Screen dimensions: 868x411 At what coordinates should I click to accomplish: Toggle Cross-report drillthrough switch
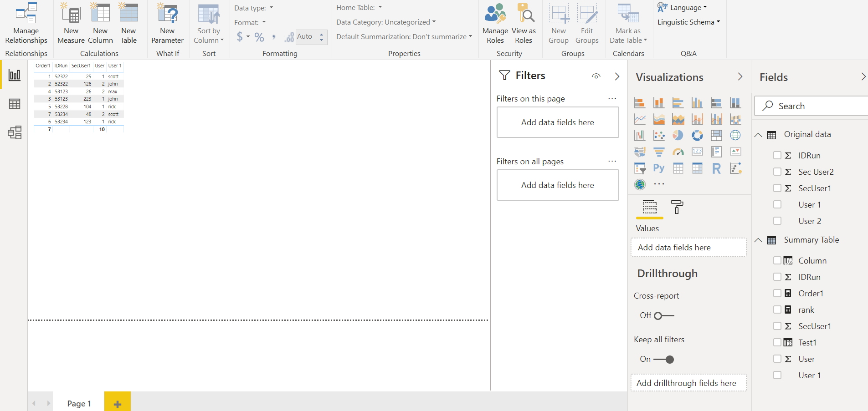(x=664, y=315)
